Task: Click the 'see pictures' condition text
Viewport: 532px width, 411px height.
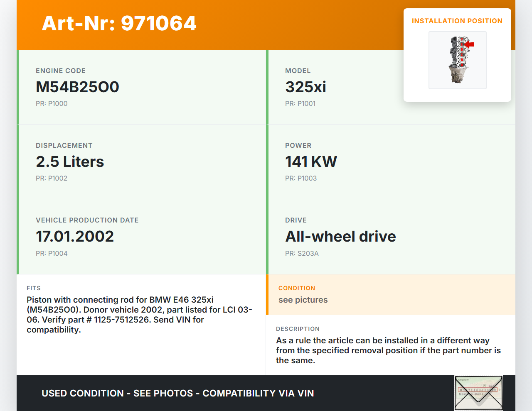Action: pyautogui.click(x=303, y=300)
